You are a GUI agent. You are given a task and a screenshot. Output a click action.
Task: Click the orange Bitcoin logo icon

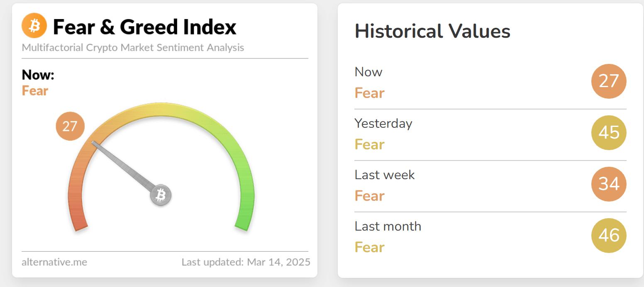[x=34, y=26]
